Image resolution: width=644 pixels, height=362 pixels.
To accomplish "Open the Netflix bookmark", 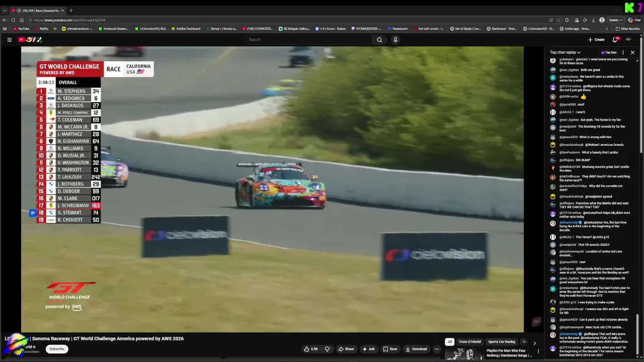I will click(41, 29).
